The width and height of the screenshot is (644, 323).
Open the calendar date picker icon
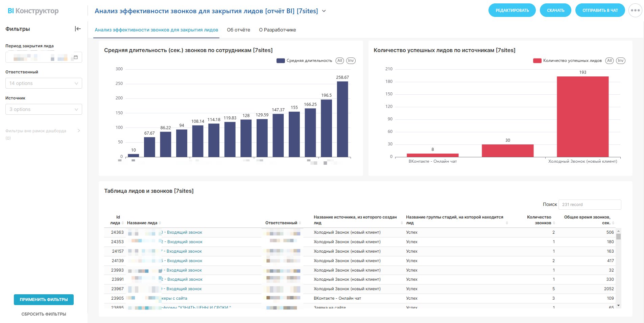pyautogui.click(x=76, y=57)
